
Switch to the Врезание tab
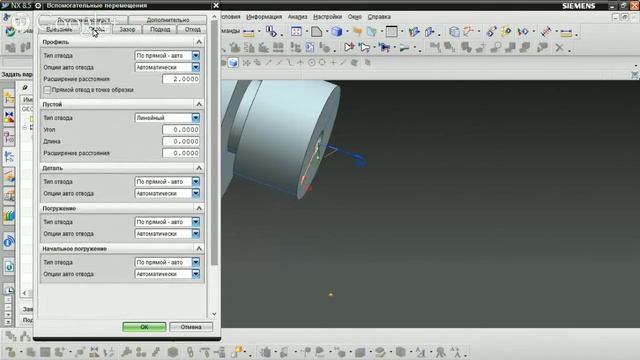point(59,29)
